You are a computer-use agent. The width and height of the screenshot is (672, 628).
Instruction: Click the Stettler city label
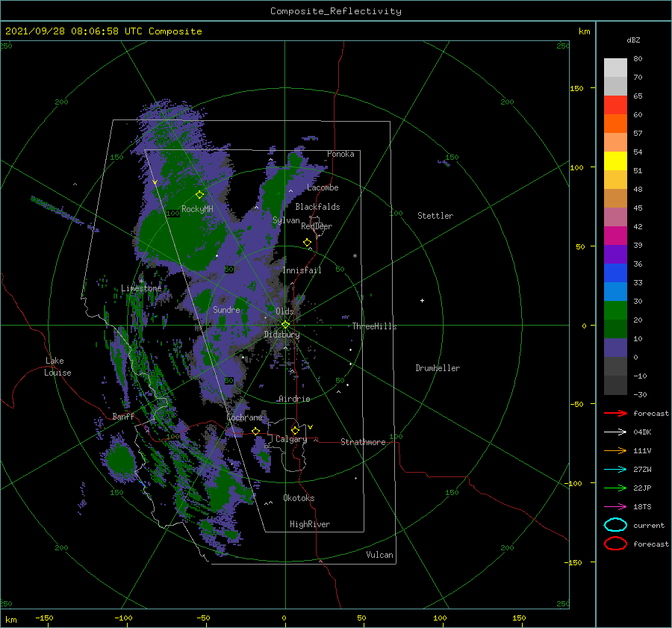(435, 216)
